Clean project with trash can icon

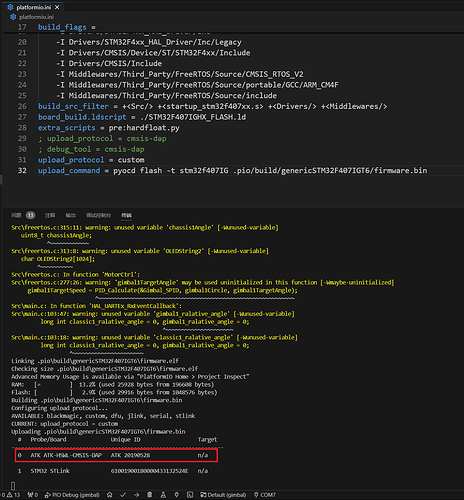pos(150,495)
